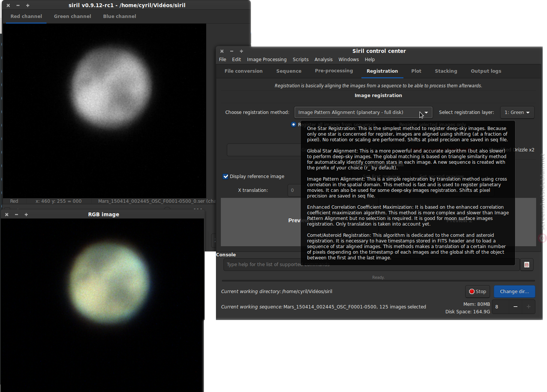547x392 pixels.
Task: Click the Change dir... button
Action: (514, 292)
